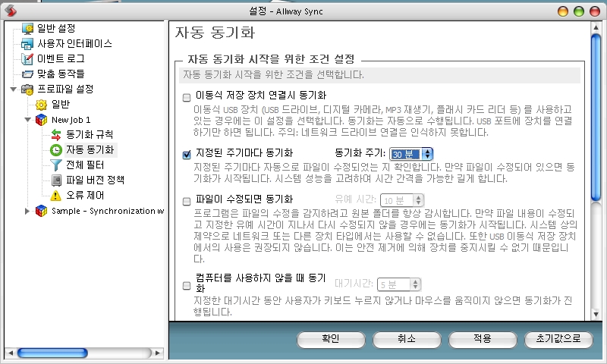Click the 일반 설정 monitor icon
The width and height of the screenshot is (607, 364).
(28, 29)
